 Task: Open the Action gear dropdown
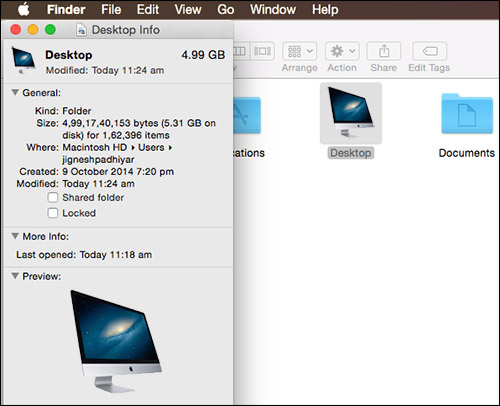(342, 51)
